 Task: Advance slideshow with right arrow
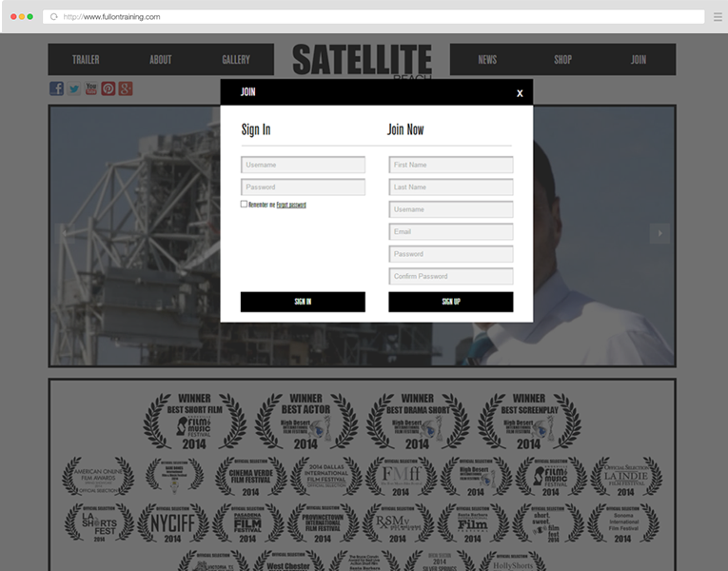659,233
